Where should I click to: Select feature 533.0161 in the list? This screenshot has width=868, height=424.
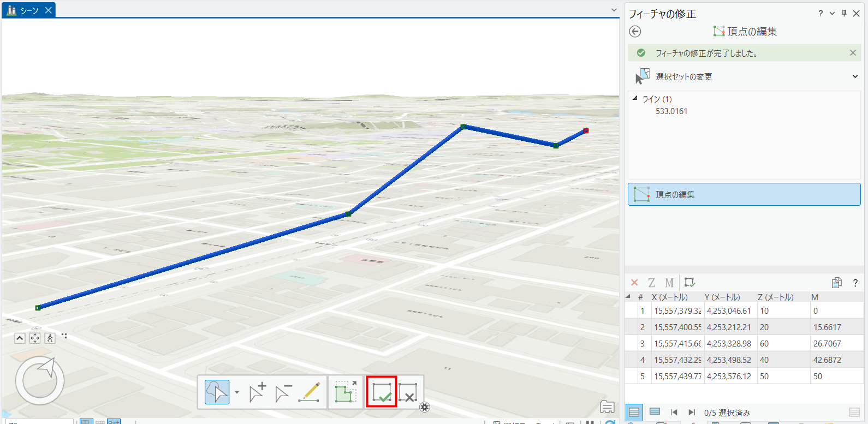tap(671, 111)
